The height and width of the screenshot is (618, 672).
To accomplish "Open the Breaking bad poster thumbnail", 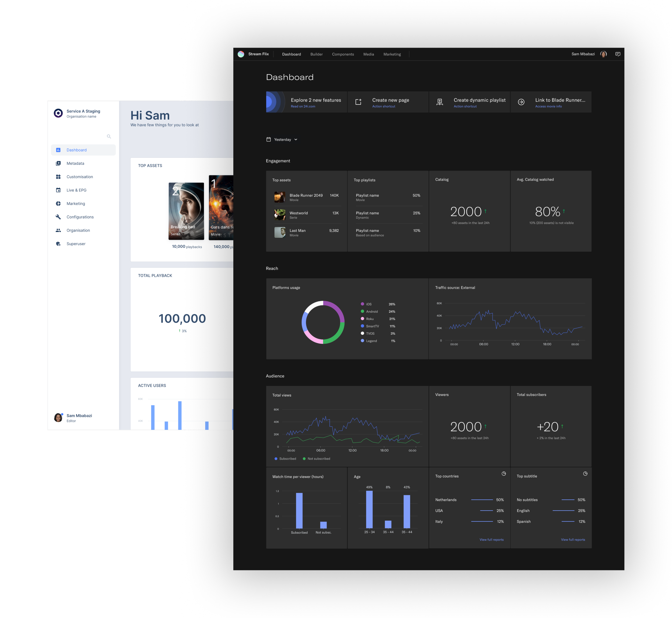I will tap(186, 211).
